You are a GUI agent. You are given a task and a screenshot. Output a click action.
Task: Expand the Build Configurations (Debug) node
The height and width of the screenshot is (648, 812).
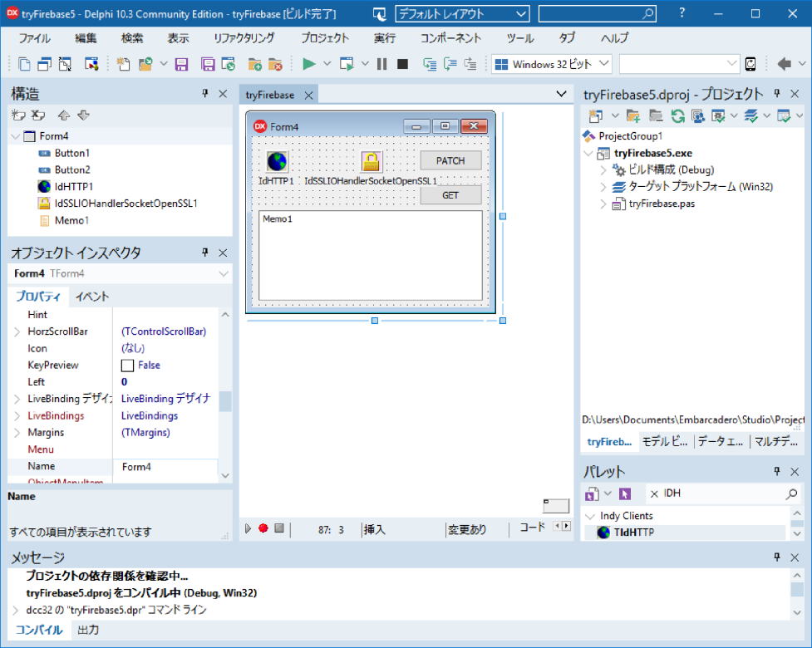[x=603, y=169]
